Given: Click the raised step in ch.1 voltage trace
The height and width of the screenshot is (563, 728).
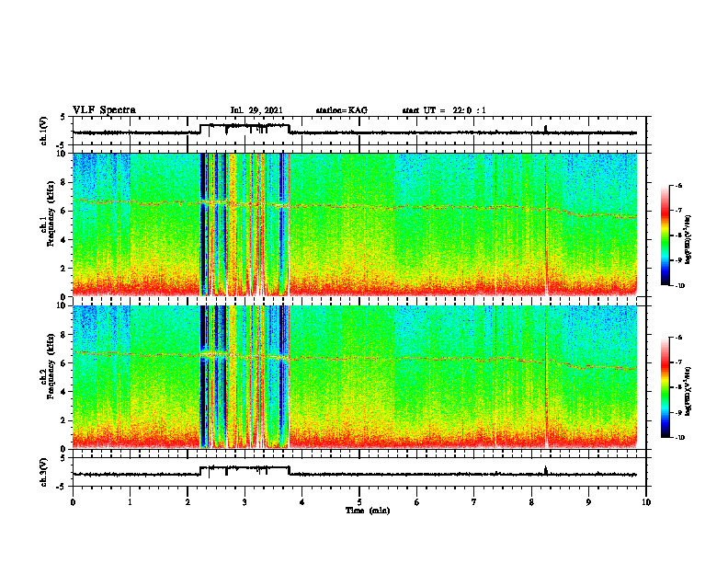Looking at the screenshot, I should point(245,125).
